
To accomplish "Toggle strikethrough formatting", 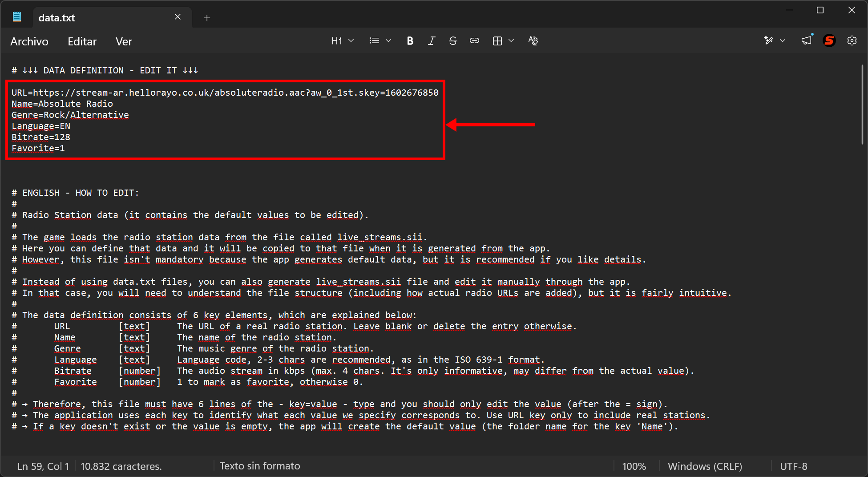I will [x=453, y=41].
